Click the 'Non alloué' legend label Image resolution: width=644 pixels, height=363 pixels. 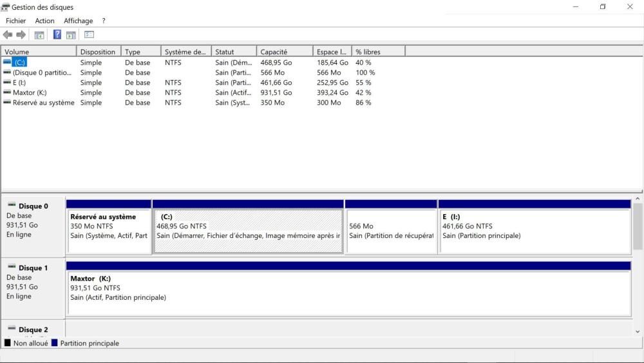pos(30,343)
